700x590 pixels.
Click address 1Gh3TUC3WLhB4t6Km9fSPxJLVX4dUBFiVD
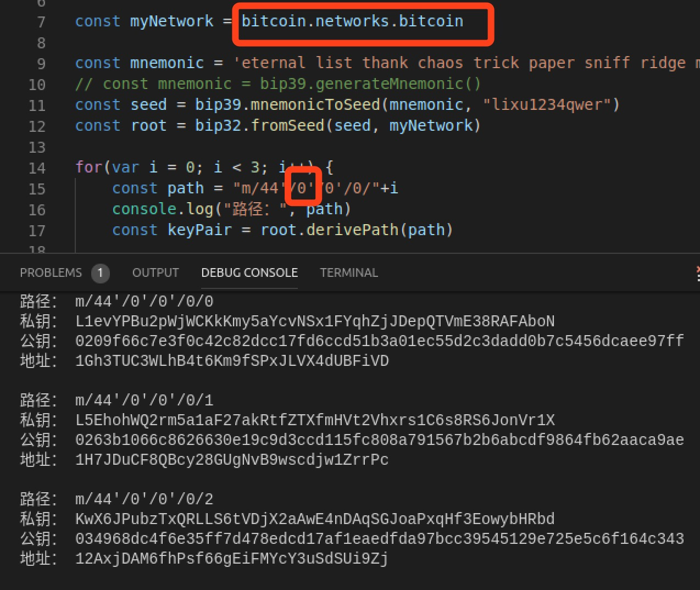(x=232, y=360)
